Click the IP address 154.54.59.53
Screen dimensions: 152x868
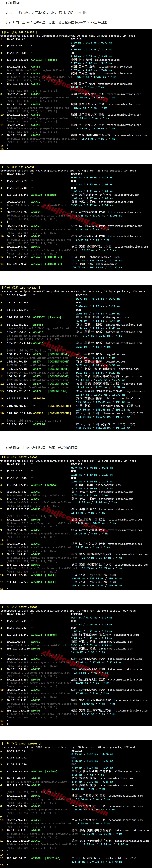(x=17, y=384)
